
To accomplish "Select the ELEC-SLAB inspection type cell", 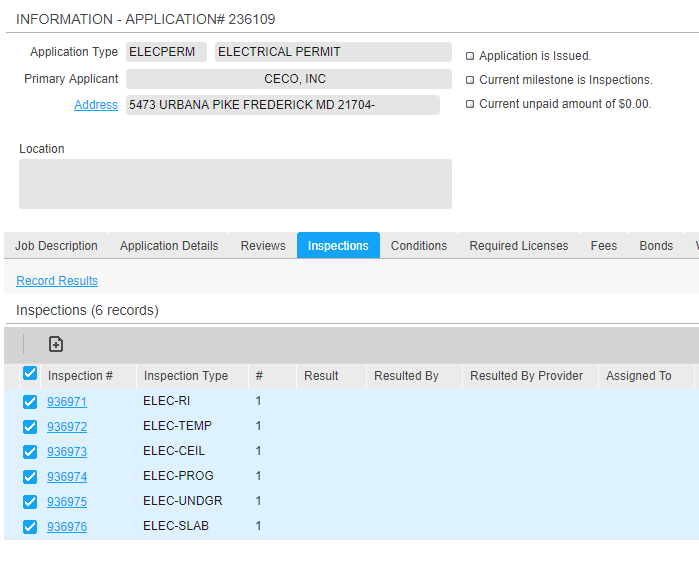I will click(x=176, y=526).
